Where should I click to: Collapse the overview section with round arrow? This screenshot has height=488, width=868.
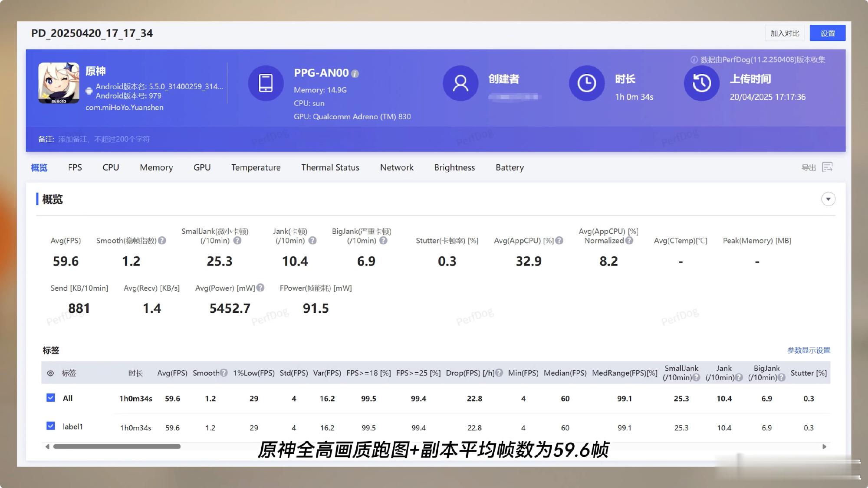click(x=828, y=199)
